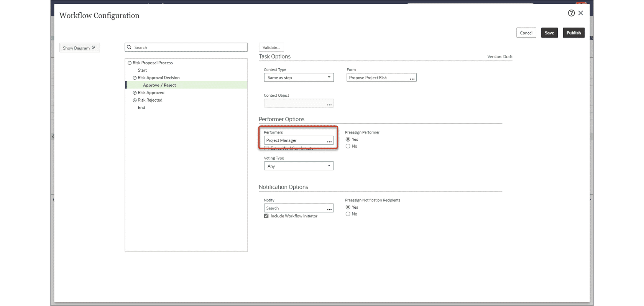Viewport: 644px width, 306px height.
Task: Open the Context Type dropdown
Action: [x=299, y=78]
